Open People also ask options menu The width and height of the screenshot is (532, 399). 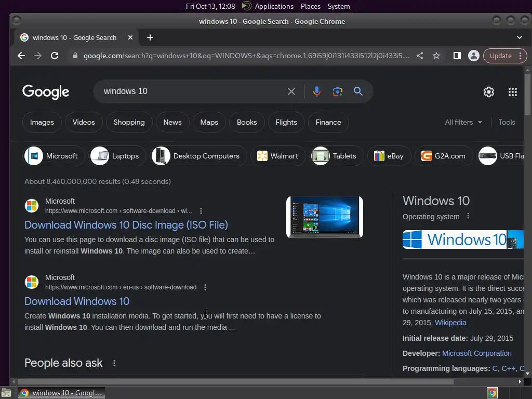(114, 363)
